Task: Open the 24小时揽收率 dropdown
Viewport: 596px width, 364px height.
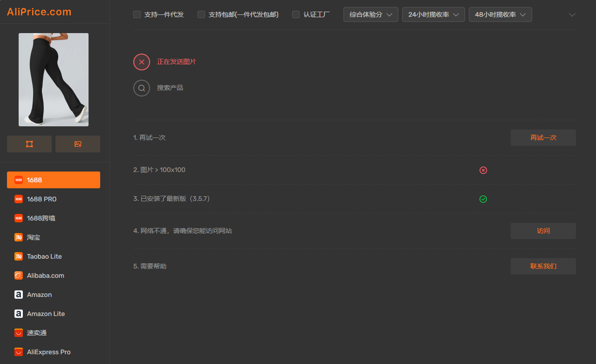Action: pyautogui.click(x=433, y=14)
